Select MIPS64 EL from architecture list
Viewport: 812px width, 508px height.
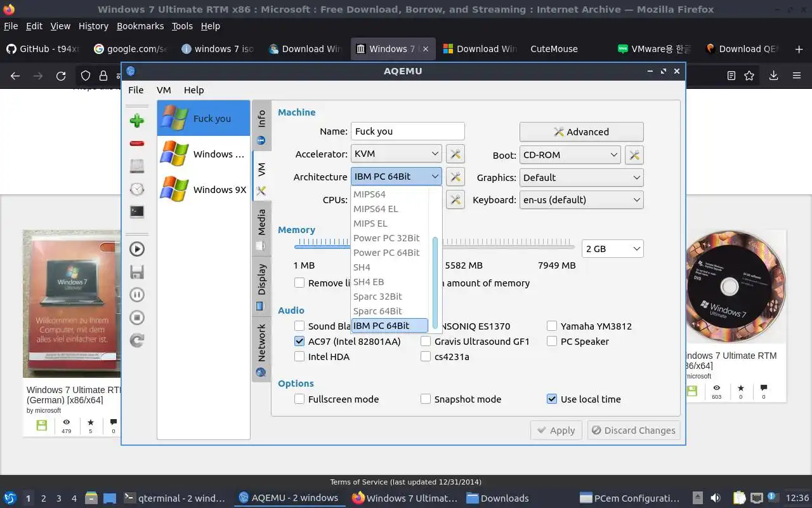pyautogui.click(x=390, y=208)
